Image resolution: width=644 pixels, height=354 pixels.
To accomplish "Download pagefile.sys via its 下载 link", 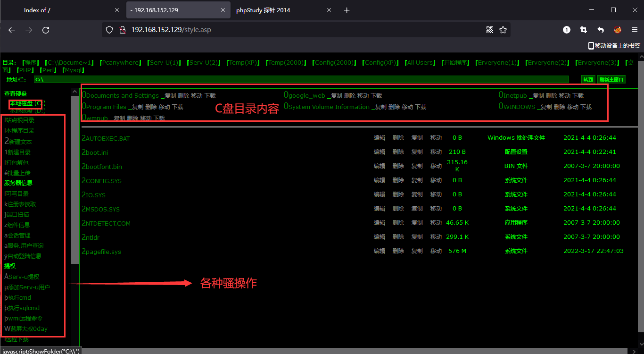I will click(x=100, y=252).
